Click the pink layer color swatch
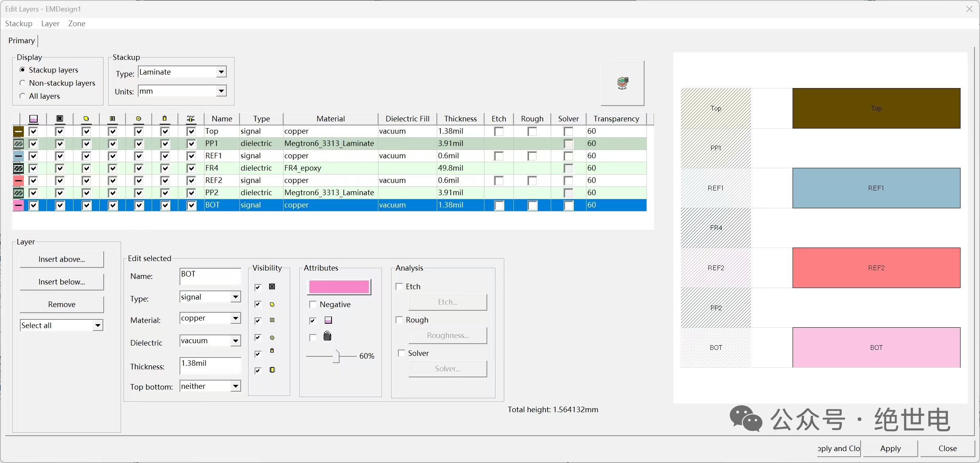980x463 pixels. tap(339, 287)
